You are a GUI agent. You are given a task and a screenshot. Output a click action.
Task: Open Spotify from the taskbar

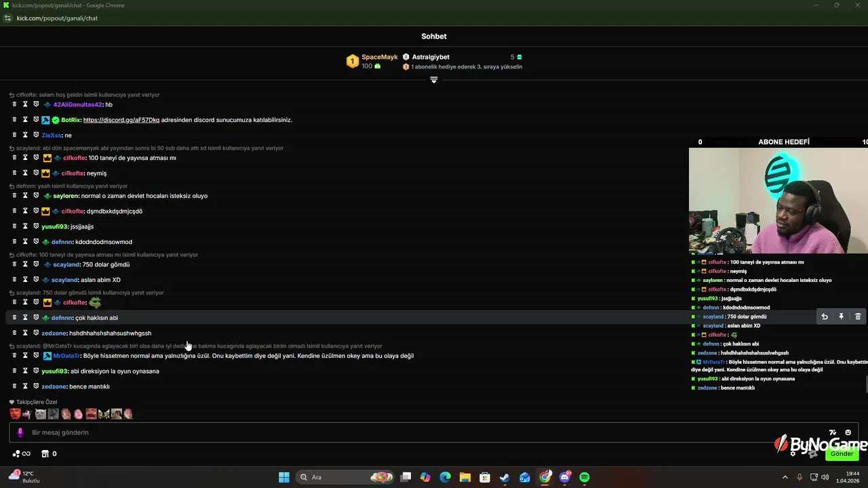coord(585,477)
